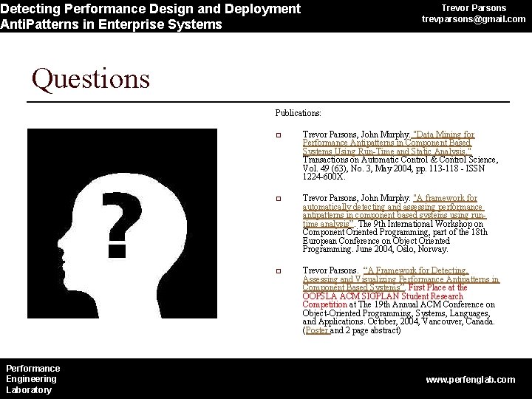Screen dimensions: 532x399
Task: Click the Performance Engineering Laboratory footer text
Action: (x=33, y=379)
